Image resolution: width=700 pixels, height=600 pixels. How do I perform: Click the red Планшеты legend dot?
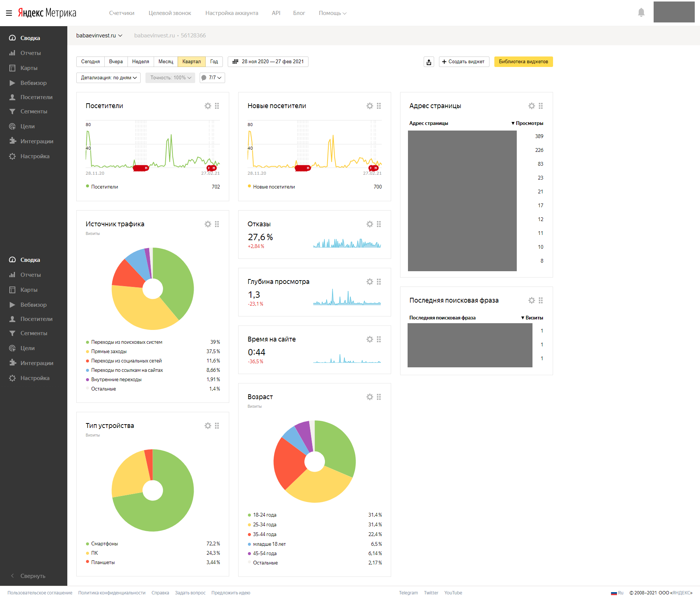(87, 562)
